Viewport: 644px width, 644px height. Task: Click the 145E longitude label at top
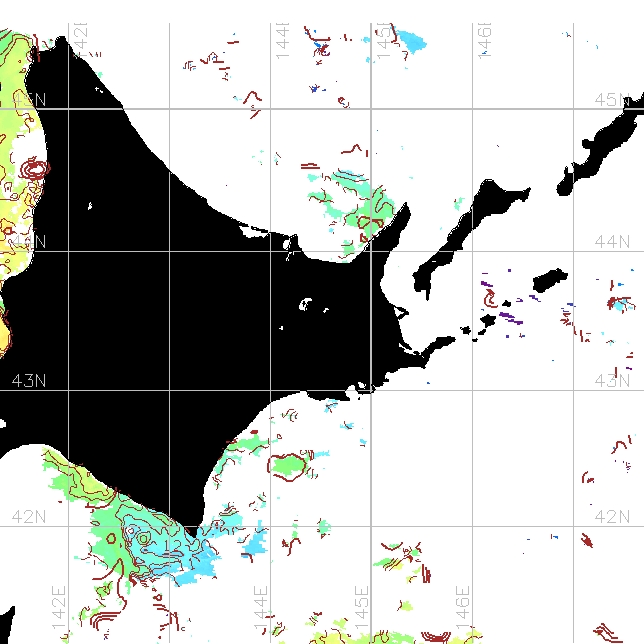point(383,41)
